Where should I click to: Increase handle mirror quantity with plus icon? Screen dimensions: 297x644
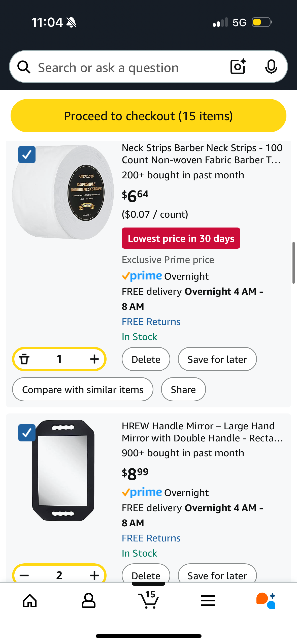tap(94, 575)
